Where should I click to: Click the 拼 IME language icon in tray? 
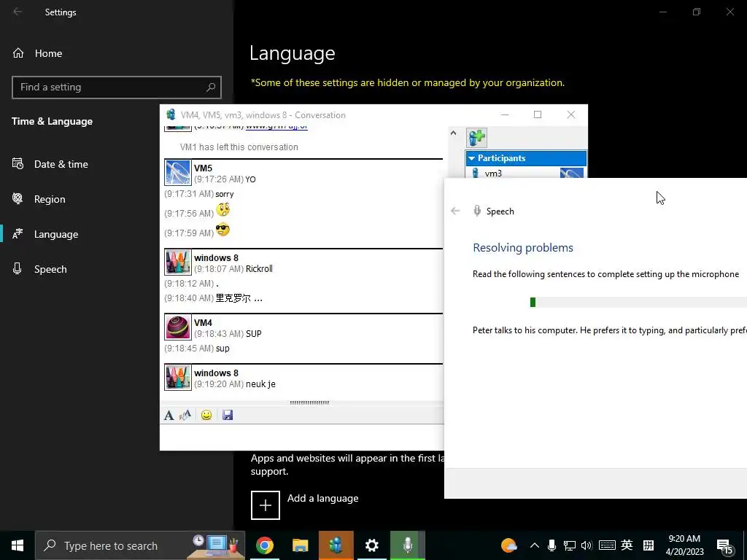[649, 545]
